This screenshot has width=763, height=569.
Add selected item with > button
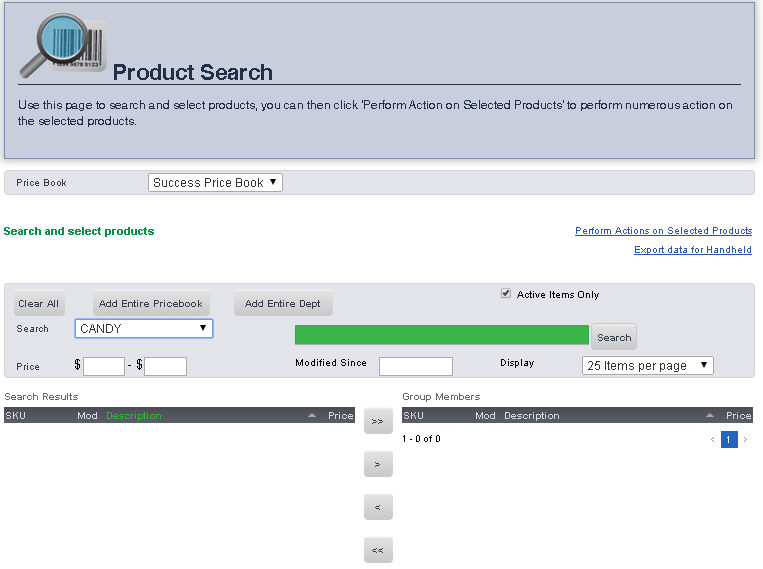[x=377, y=464]
